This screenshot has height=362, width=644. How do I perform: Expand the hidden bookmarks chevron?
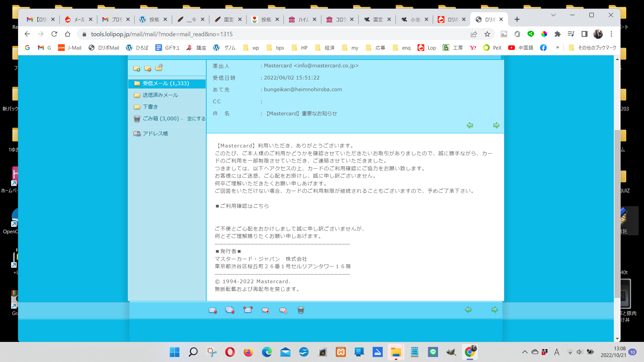(557, 48)
